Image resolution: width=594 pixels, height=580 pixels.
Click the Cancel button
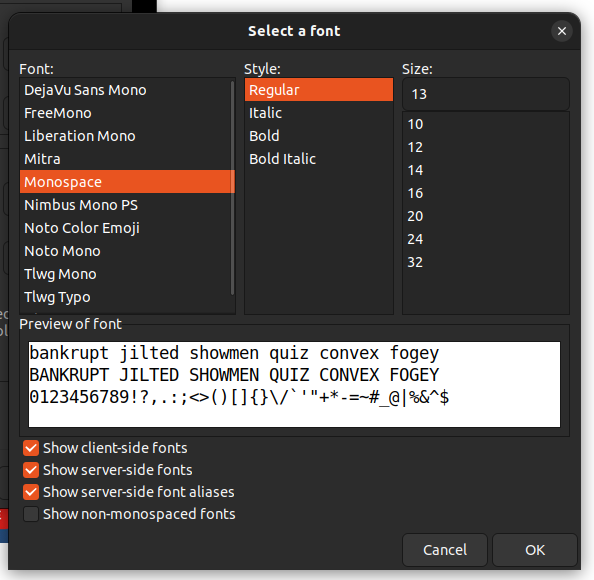pos(445,550)
